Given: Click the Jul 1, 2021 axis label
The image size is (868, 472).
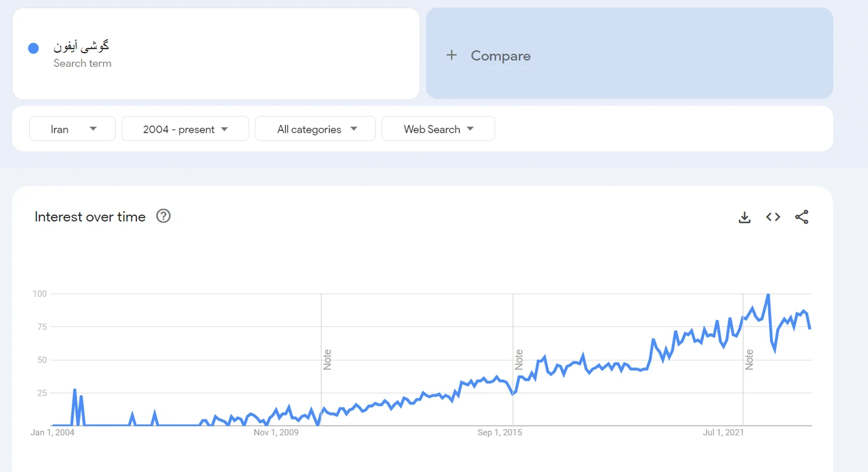Looking at the screenshot, I should pyautogui.click(x=723, y=432).
